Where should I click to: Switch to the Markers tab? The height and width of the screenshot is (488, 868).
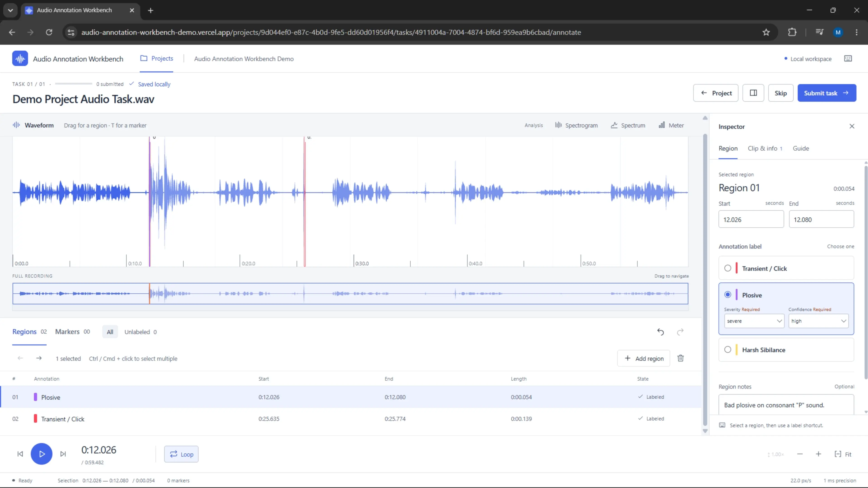(x=72, y=332)
